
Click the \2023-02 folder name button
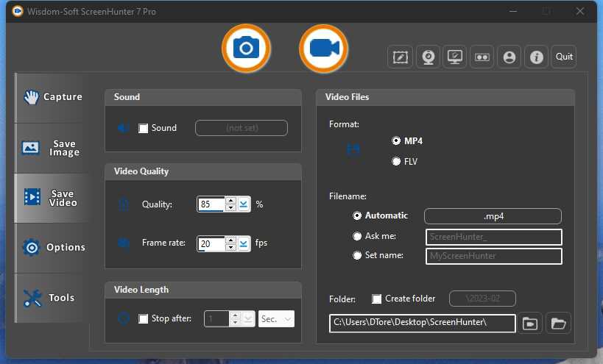tap(482, 299)
